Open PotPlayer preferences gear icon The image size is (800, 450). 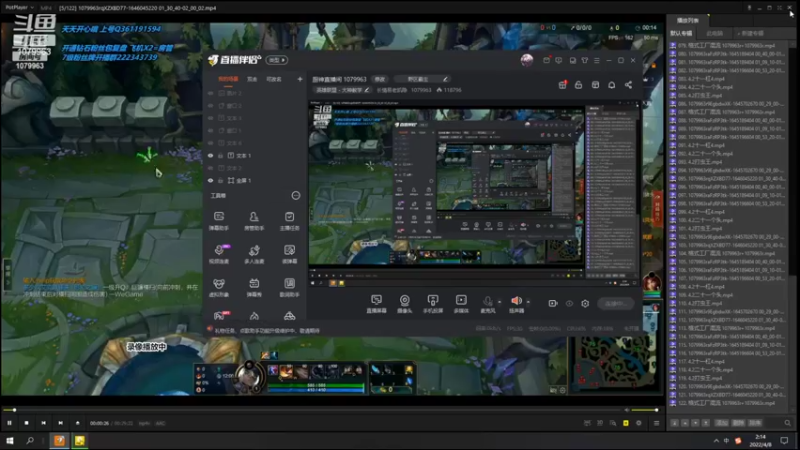tap(639, 423)
